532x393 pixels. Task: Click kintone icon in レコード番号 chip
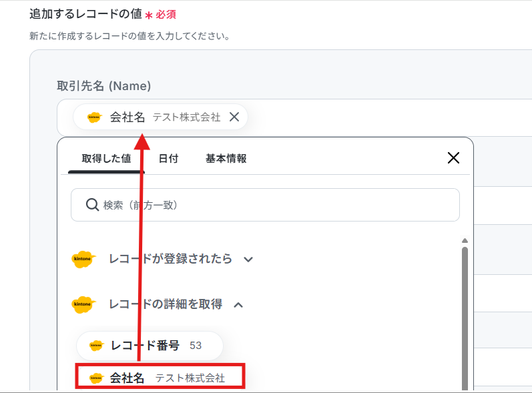(x=96, y=346)
